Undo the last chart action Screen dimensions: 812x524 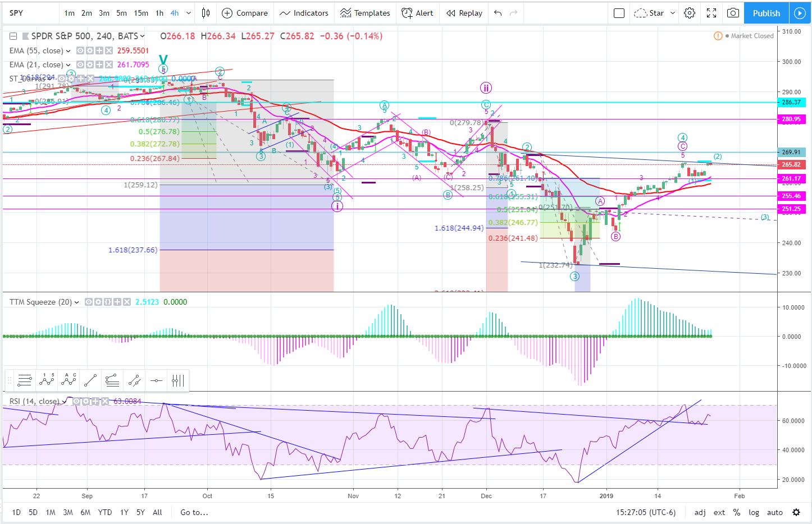pos(498,13)
